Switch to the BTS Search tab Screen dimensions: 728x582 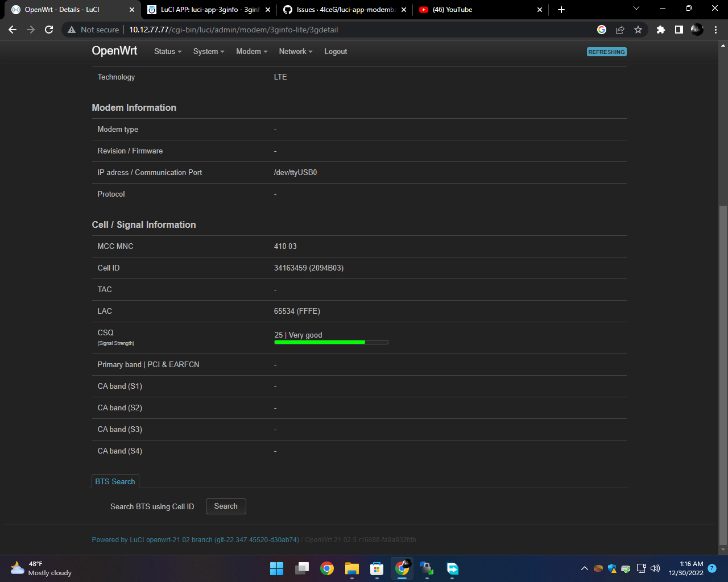[x=115, y=481]
